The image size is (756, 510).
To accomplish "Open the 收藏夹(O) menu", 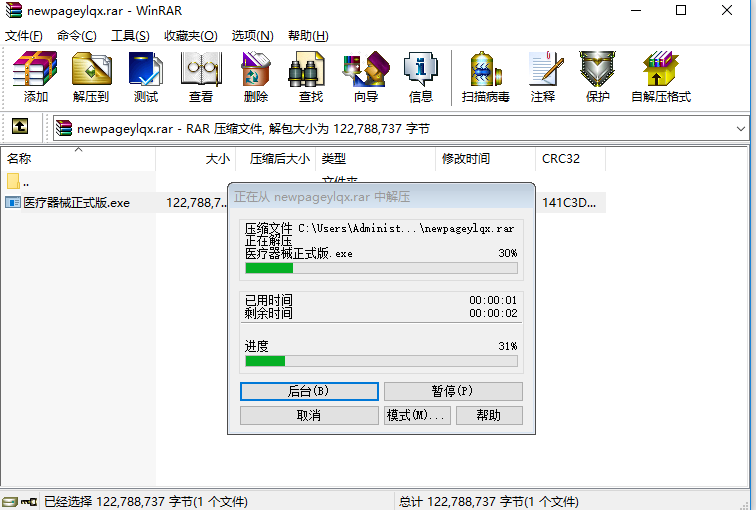I will [190, 36].
